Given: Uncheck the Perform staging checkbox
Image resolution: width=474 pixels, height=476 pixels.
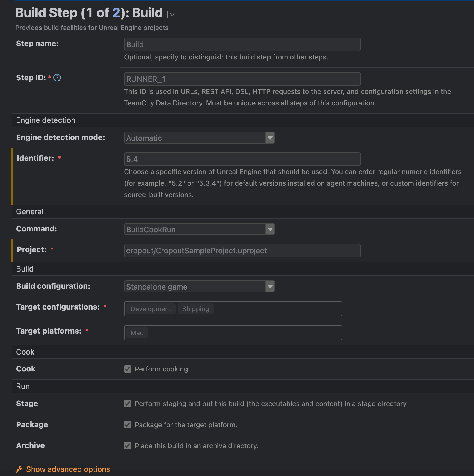Looking at the screenshot, I should 128,404.
